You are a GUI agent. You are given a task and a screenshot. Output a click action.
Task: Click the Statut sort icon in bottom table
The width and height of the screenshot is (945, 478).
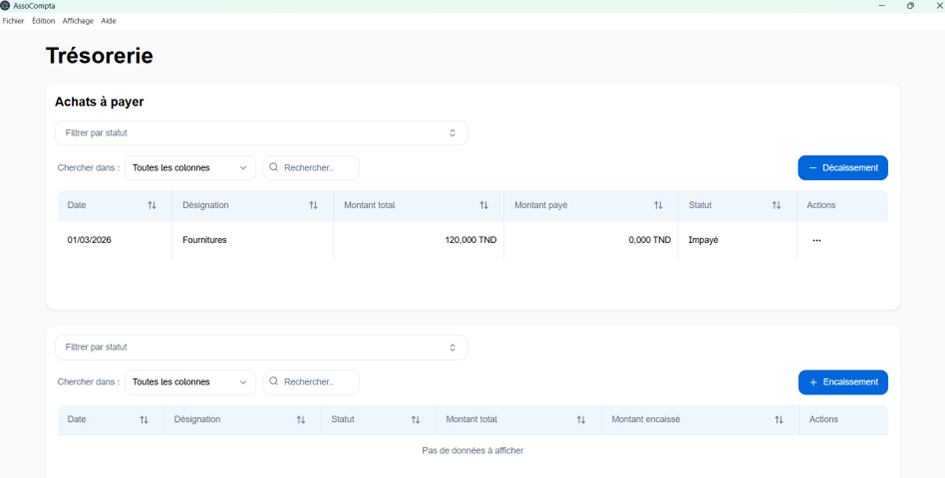[416, 420]
